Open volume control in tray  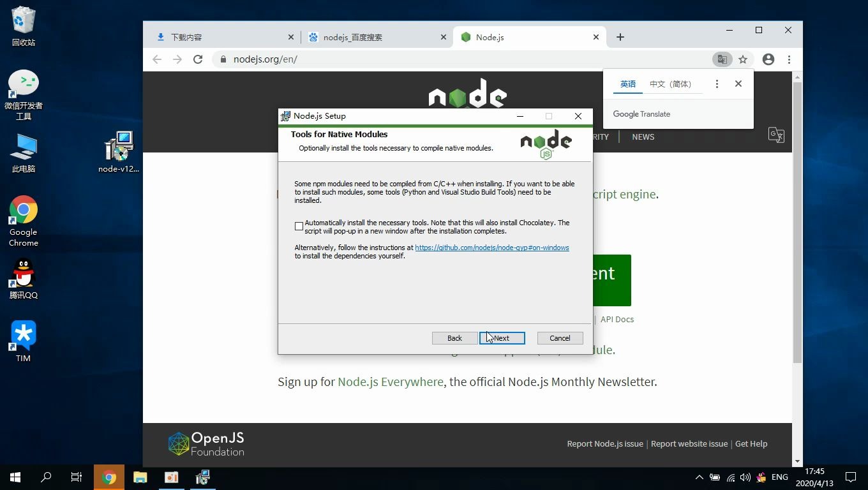pos(745,477)
